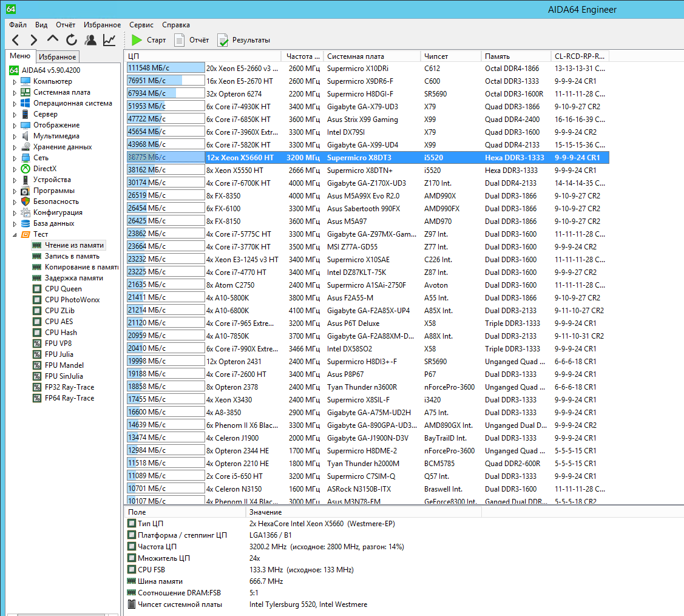The width and height of the screenshot is (684, 616).
Task: Click the Конфигурация gear icon
Action: coord(25,212)
